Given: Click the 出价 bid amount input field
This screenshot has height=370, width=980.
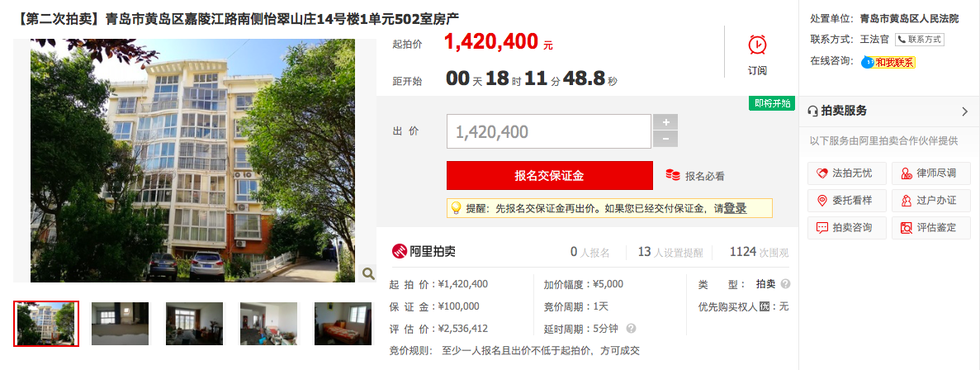Looking at the screenshot, I should point(549,131).
